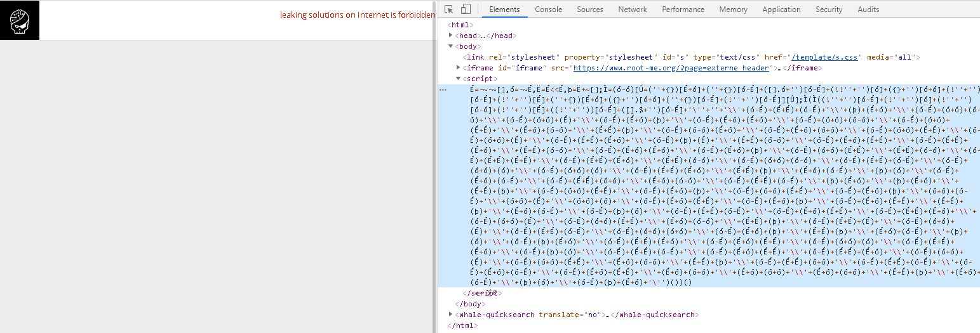This screenshot has width=980, height=333.
Task: Open the ellipsis menu beside selected script row
Action: [x=443, y=90]
